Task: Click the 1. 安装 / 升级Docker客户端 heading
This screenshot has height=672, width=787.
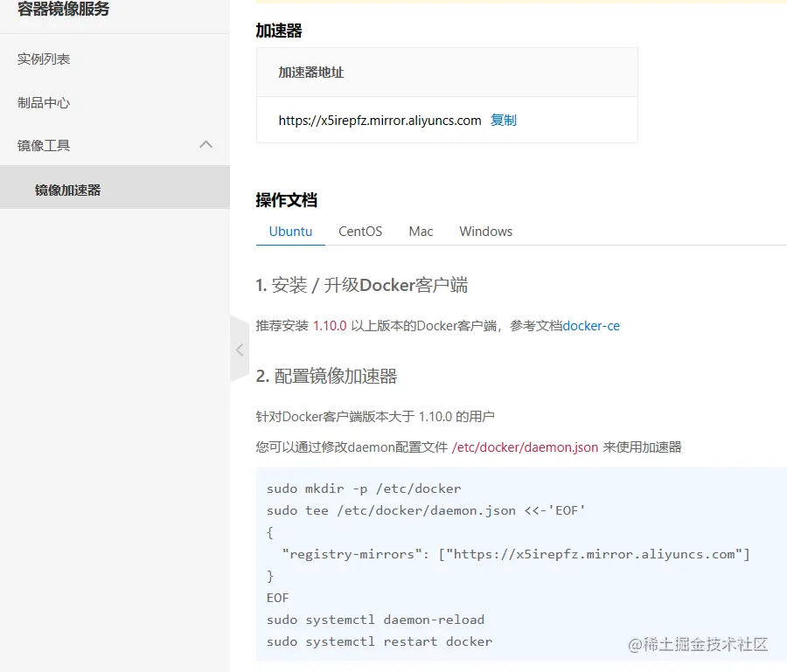Action: pyautogui.click(x=362, y=286)
